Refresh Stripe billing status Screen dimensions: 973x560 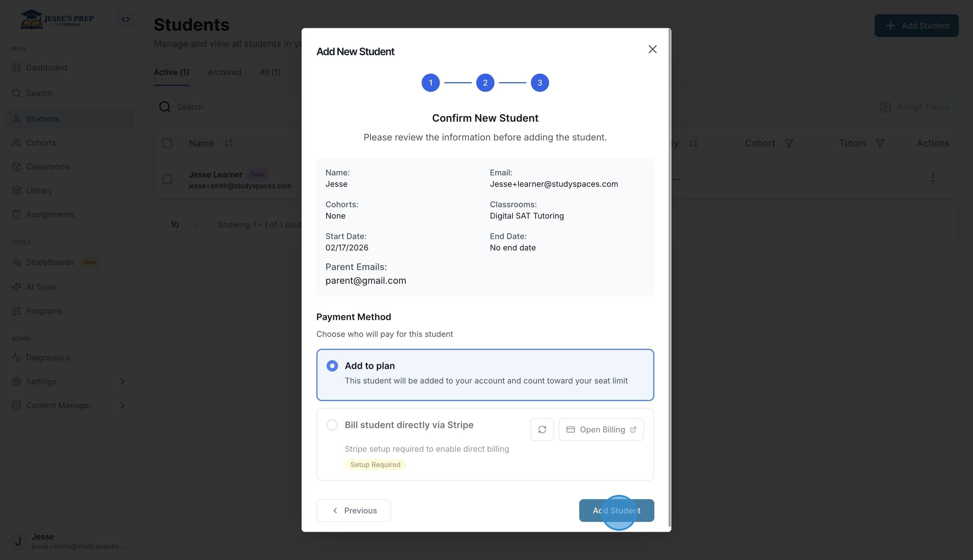542,430
